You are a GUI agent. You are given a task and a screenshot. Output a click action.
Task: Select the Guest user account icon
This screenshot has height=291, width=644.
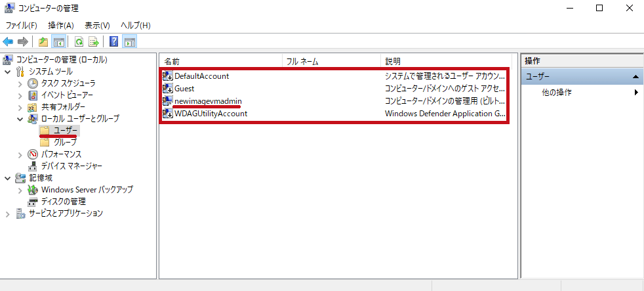[x=167, y=89]
